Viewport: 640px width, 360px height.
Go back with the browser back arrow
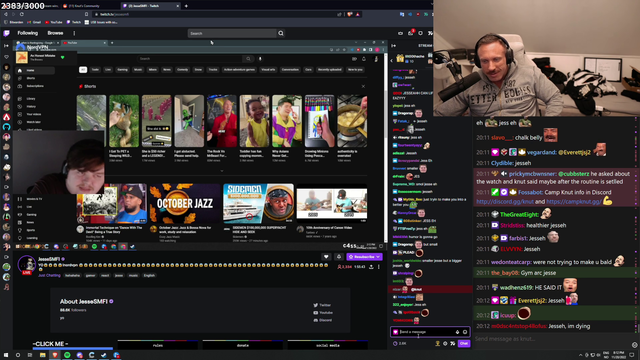6,14
